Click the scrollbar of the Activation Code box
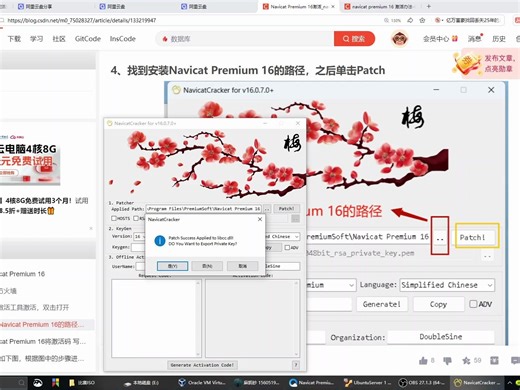The image size is (520, 390). pos(296,318)
